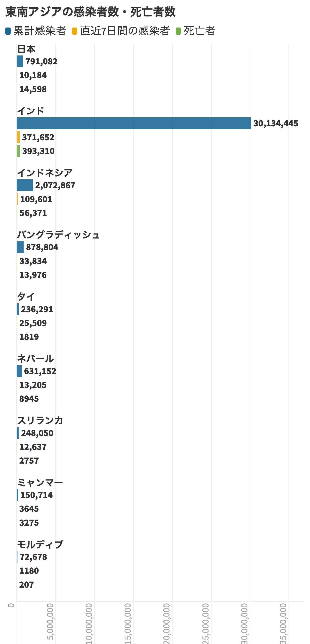Click the モルディブ country label

40,545
